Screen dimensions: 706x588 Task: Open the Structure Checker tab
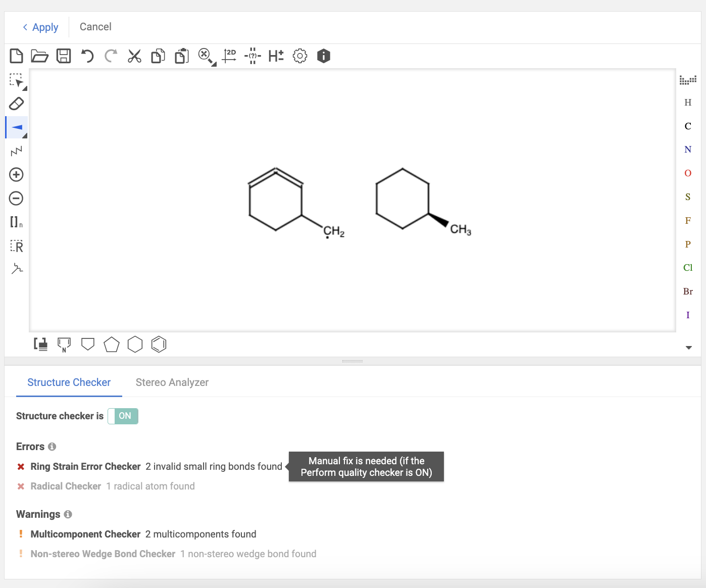(69, 382)
